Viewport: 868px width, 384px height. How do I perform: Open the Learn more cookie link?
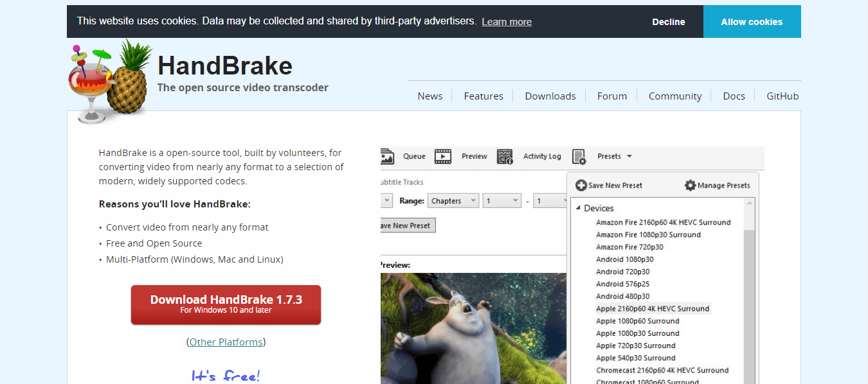pyautogui.click(x=507, y=22)
